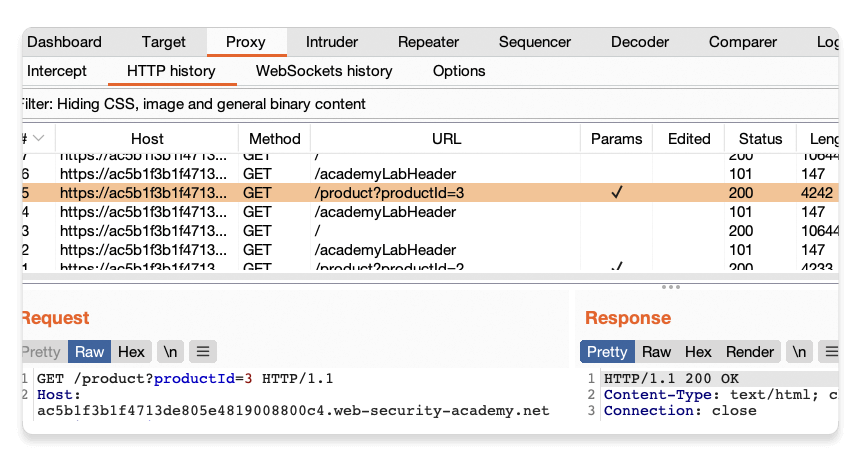Image resolution: width=860 pixels, height=473 pixels.
Task: Select the Pretty view in Response
Action: pyautogui.click(x=607, y=351)
